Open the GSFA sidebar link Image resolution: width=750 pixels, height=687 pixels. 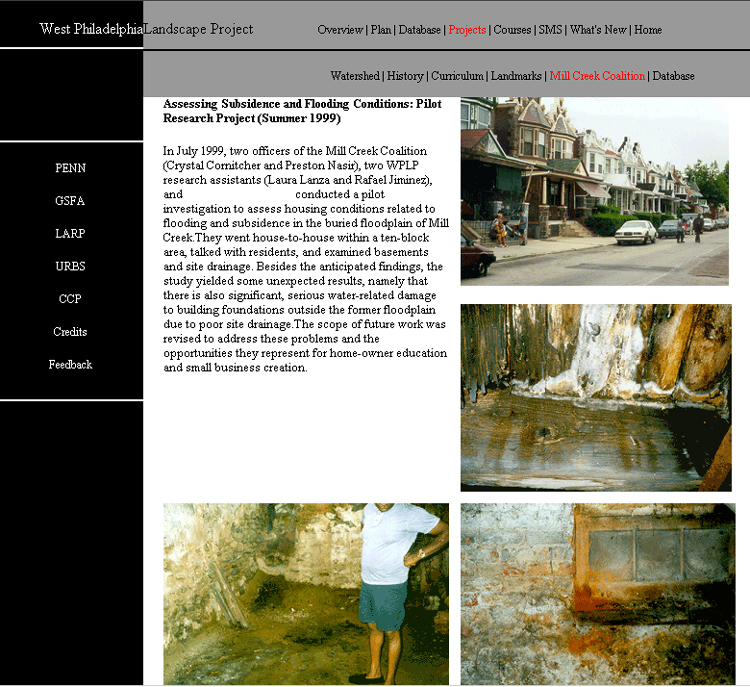(70, 201)
